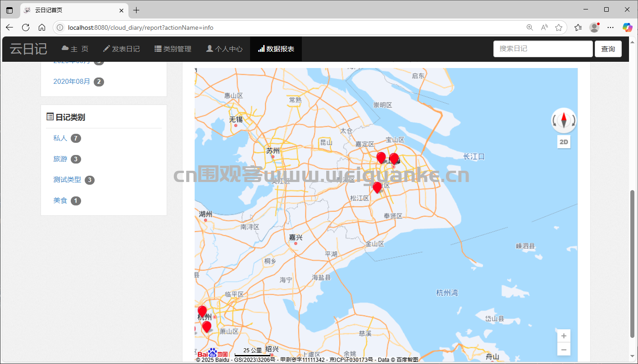Click the zoom magnifier icon in address bar
Screen dimensions: 638x364
530,27
